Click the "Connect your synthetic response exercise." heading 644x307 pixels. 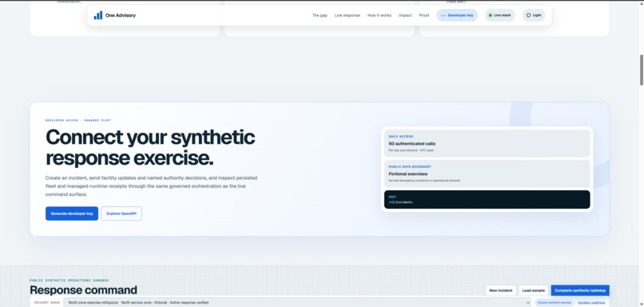[150, 148]
